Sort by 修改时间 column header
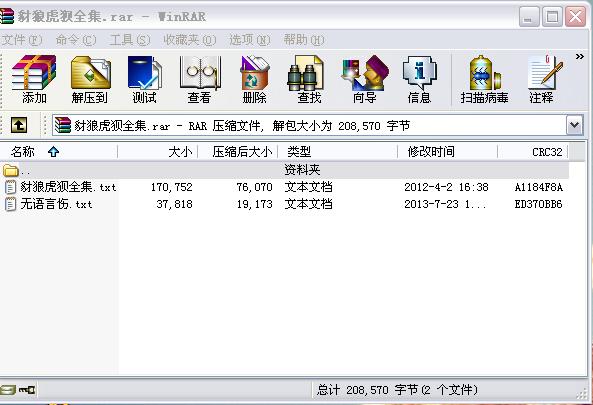593x405 pixels. 448,152
